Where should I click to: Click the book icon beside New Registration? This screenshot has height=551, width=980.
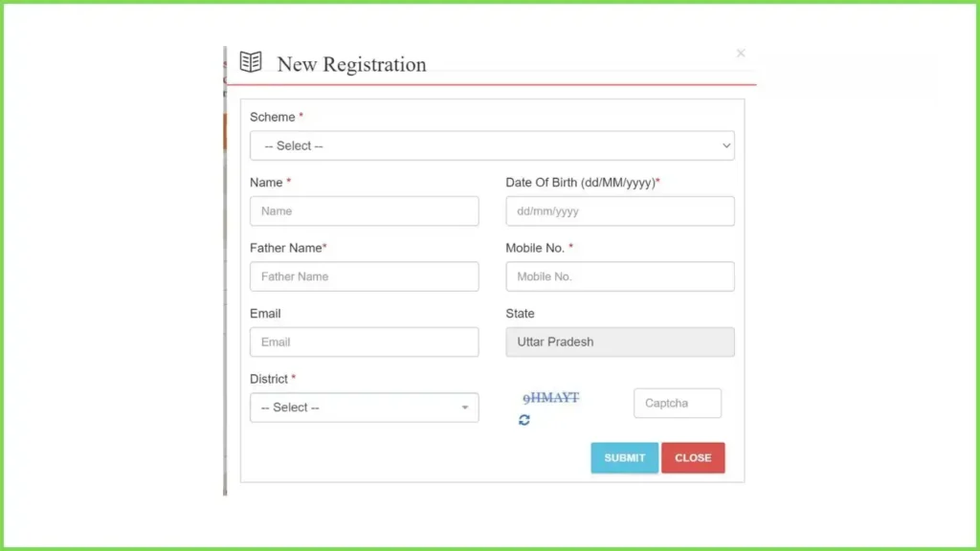[251, 62]
